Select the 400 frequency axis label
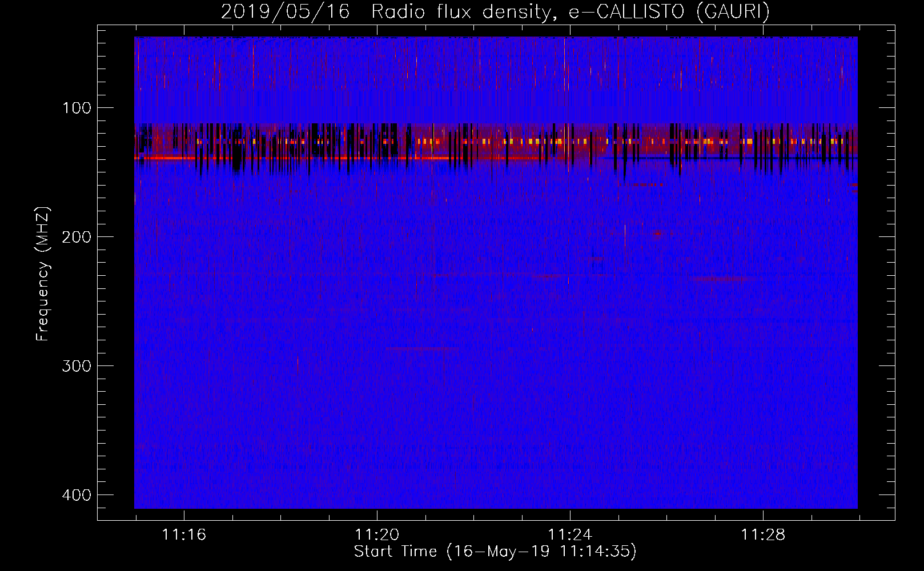Viewport: 924px width, 571px height. coord(77,495)
